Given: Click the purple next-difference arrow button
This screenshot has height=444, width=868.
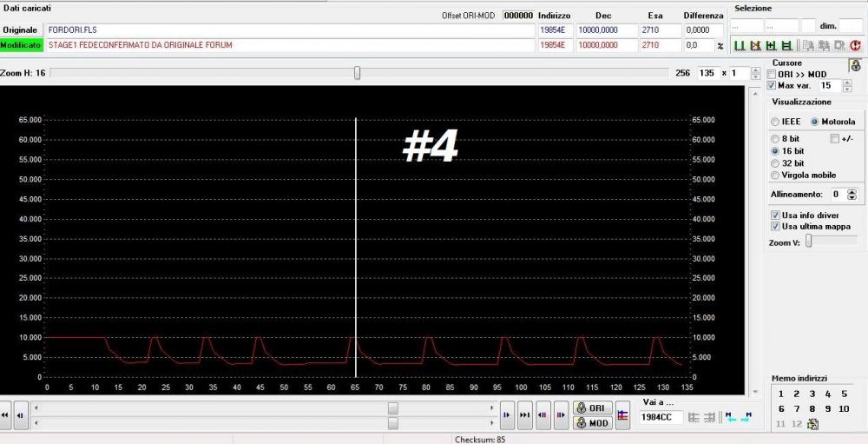Looking at the screenshot, I should pyautogui.click(x=561, y=414).
